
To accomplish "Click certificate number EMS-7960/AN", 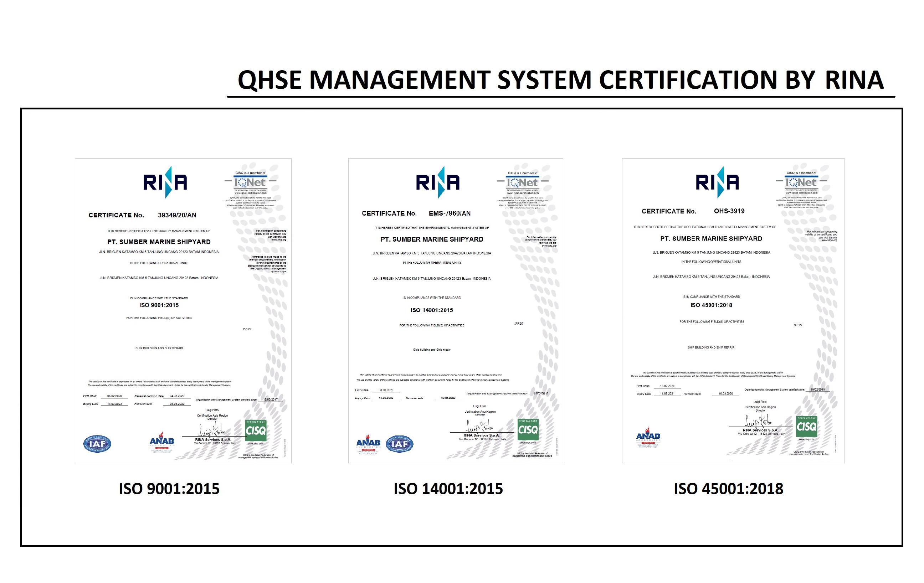I will click(449, 213).
